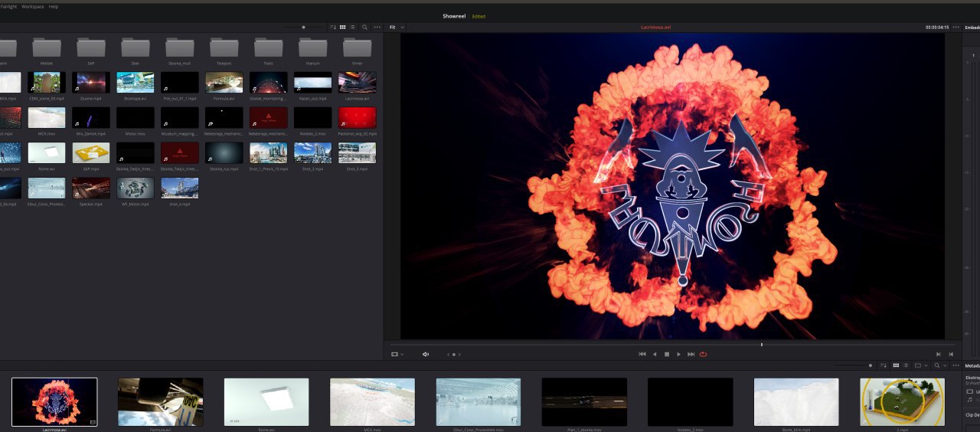
Task: Select the Mia_Zamok.mp4 clip
Action: [x=91, y=117]
